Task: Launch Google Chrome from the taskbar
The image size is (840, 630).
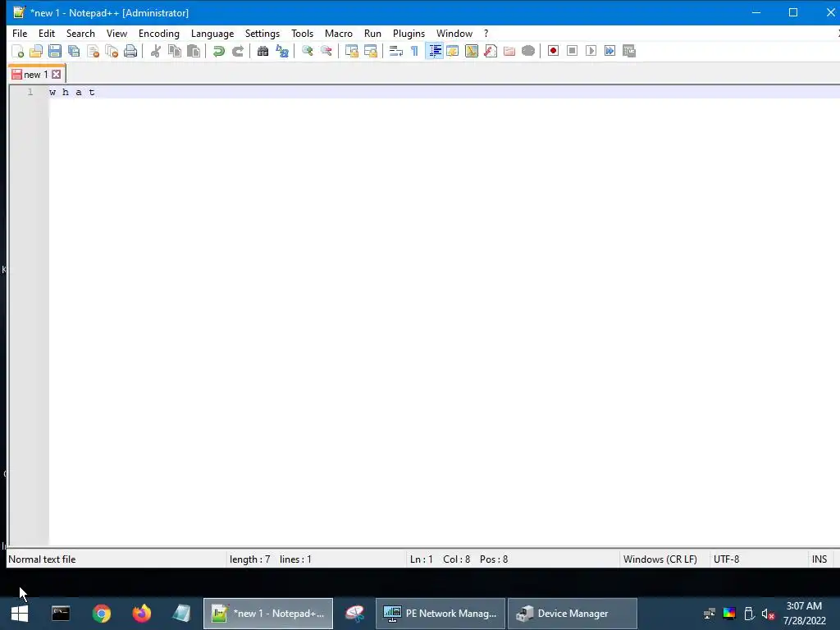Action: [101, 614]
